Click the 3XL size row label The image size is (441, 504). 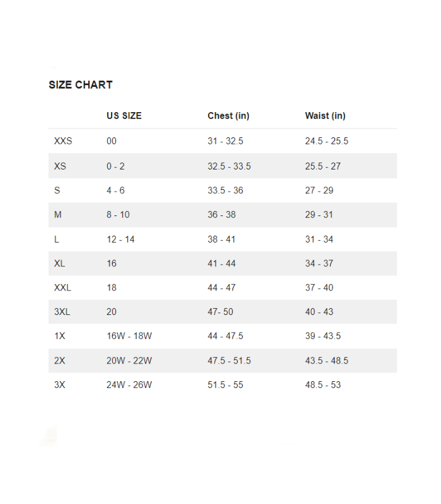coord(62,312)
